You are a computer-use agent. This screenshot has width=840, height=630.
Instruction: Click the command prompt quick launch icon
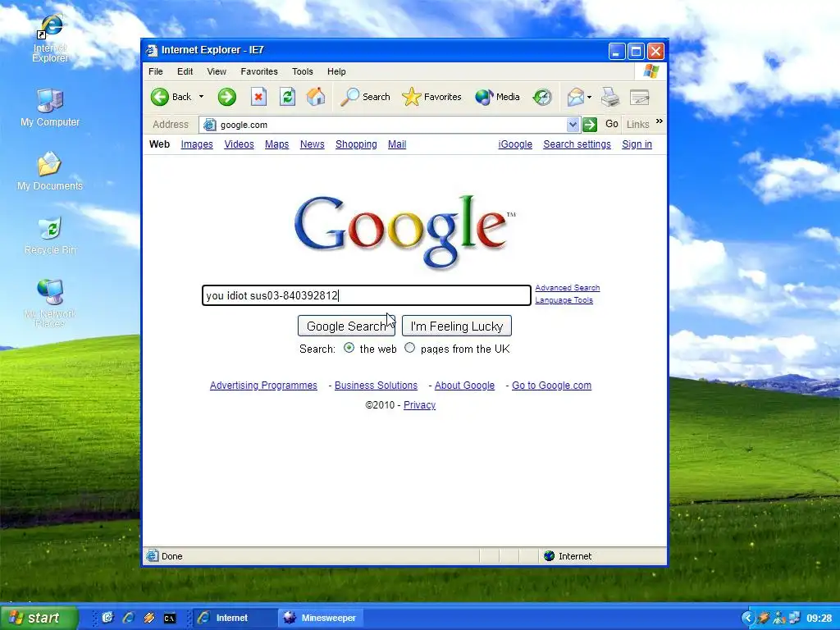click(170, 619)
